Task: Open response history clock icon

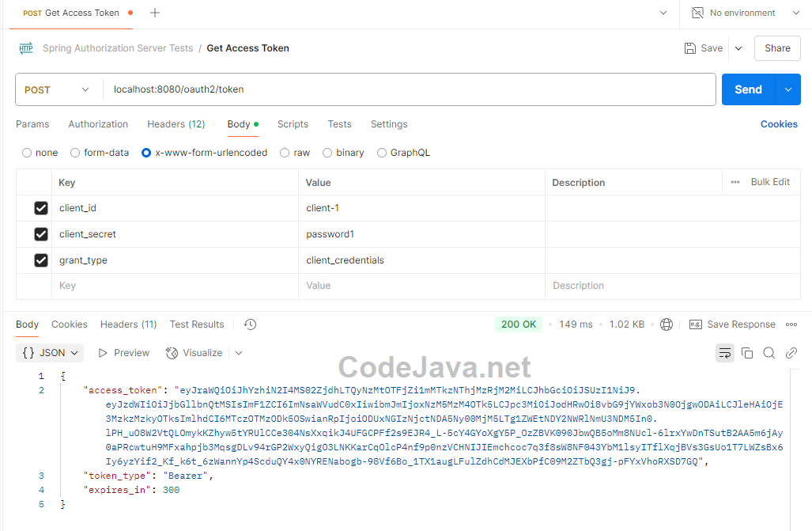Action: pyautogui.click(x=250, y=324)
